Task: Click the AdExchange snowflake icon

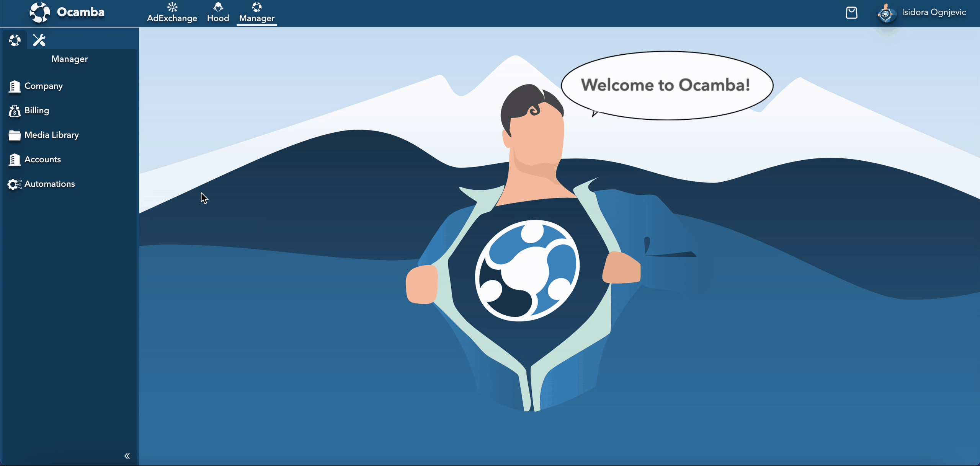Action: tap(172, 7)
